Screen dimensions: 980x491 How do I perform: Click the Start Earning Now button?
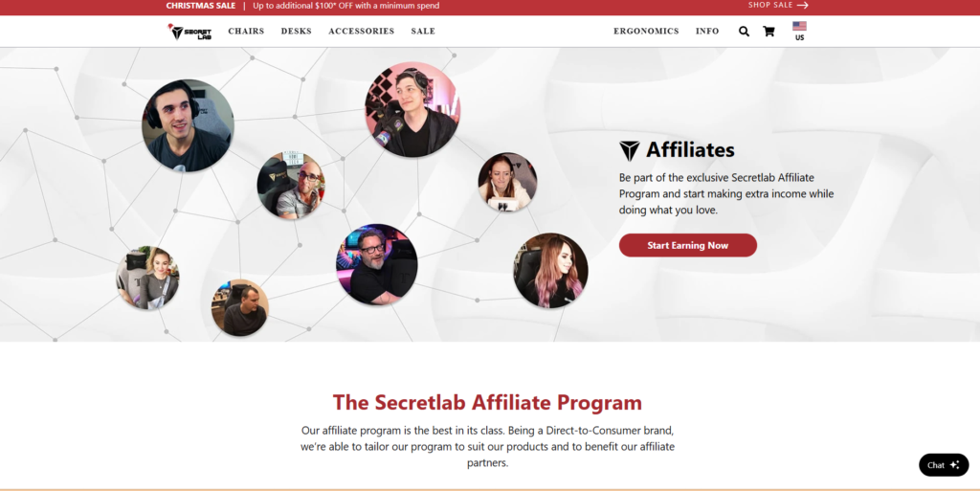[688, 245]
